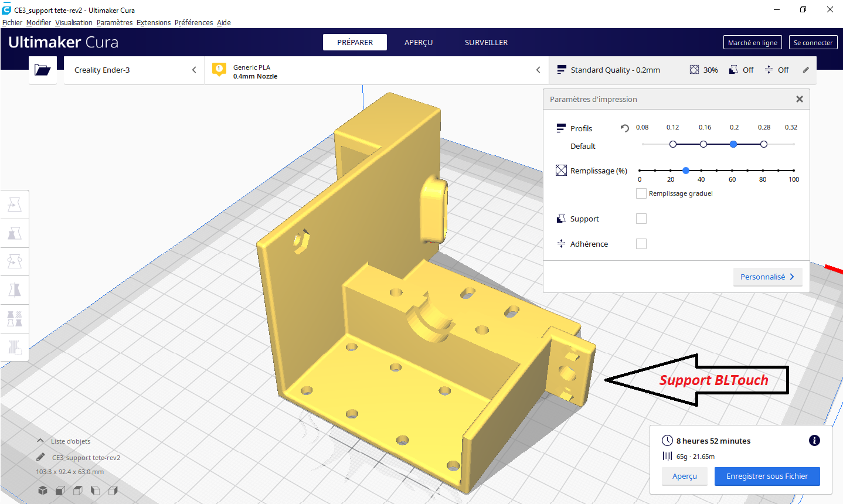Viewport: 843px width, 504px height.
Task: Open Marché en ligne marketplace
Action: [753, 42]
